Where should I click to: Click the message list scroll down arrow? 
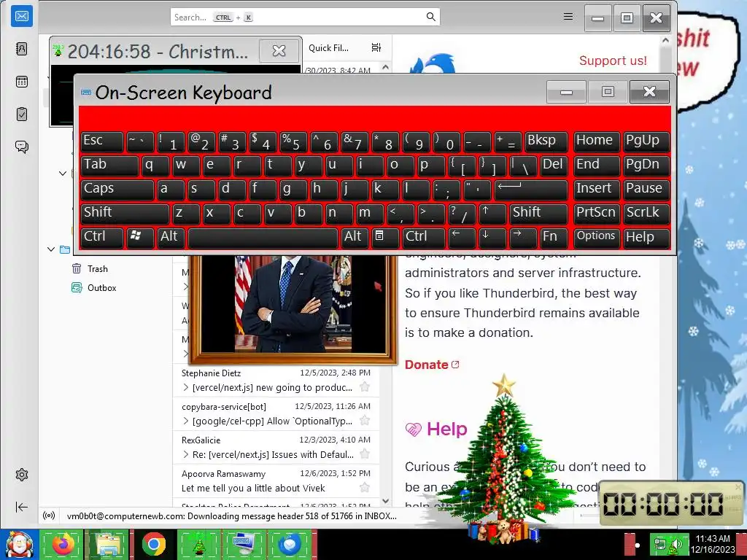click(385, 501)
